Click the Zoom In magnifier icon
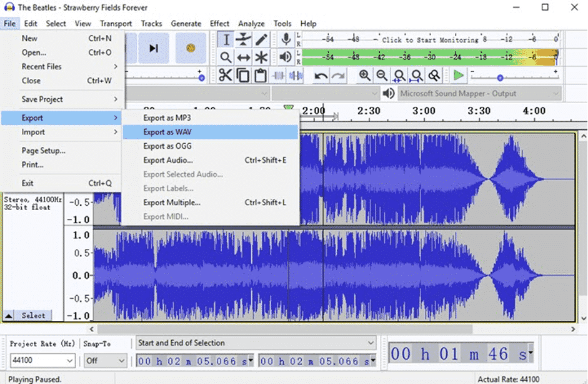Screen dimensions: 588x384 point(364,76)
